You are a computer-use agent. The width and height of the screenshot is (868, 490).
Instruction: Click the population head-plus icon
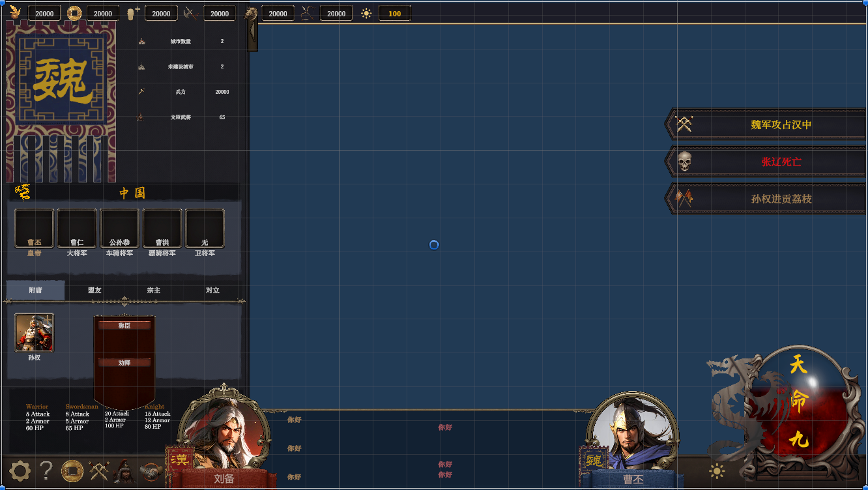click(132, 12)
